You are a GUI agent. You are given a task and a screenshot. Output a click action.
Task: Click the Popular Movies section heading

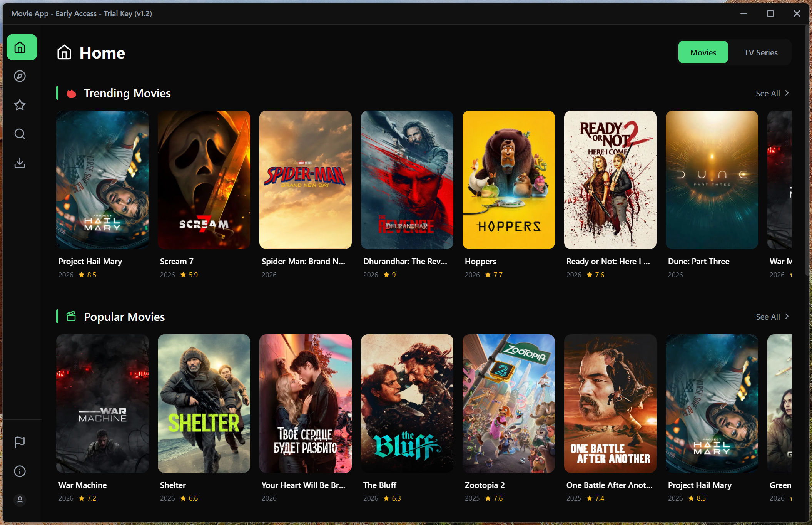click(x=124, y=317)
